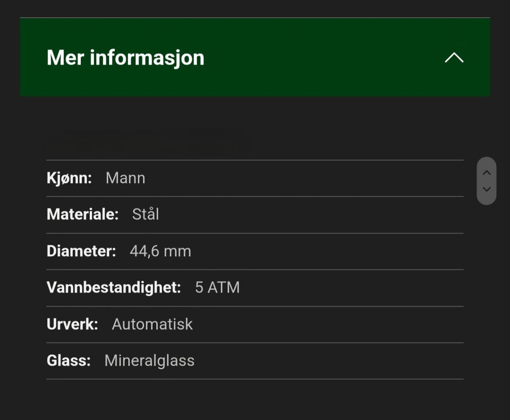Select the 5 ATM value
Screen dimensions: 510x420
pos(217,288)
